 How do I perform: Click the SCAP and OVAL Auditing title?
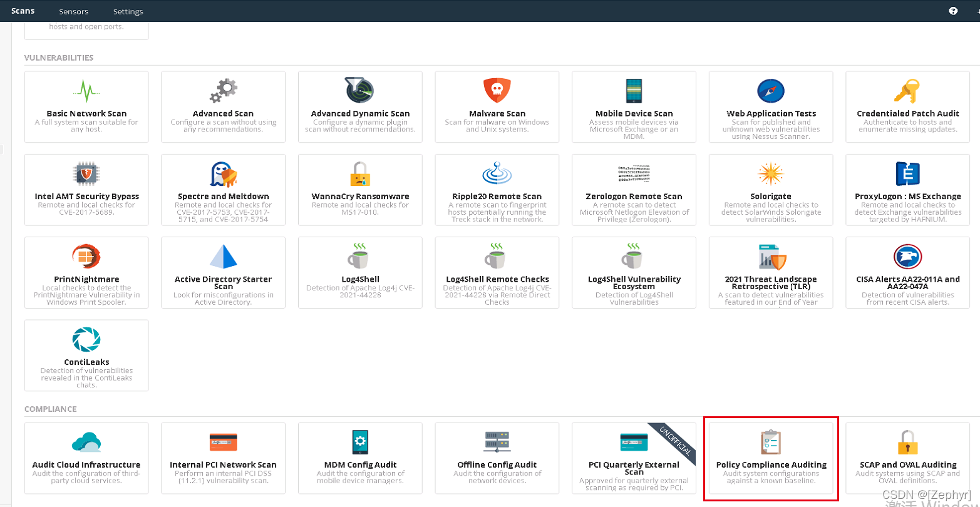(x=907, y=464)
